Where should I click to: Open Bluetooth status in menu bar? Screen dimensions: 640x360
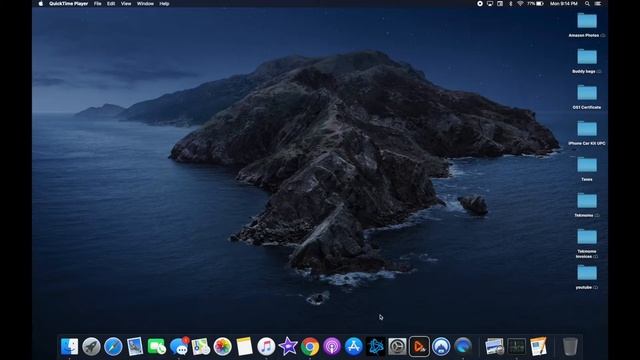pos(511,4)
